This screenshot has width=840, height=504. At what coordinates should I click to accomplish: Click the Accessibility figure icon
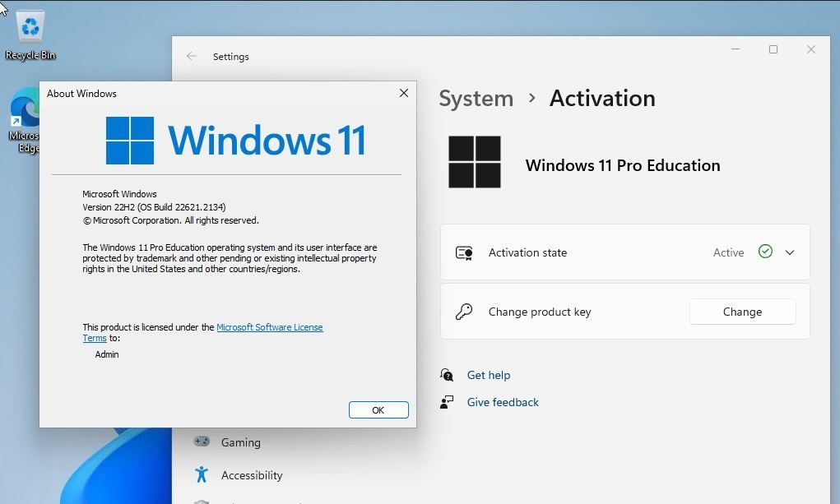[202, 474]
